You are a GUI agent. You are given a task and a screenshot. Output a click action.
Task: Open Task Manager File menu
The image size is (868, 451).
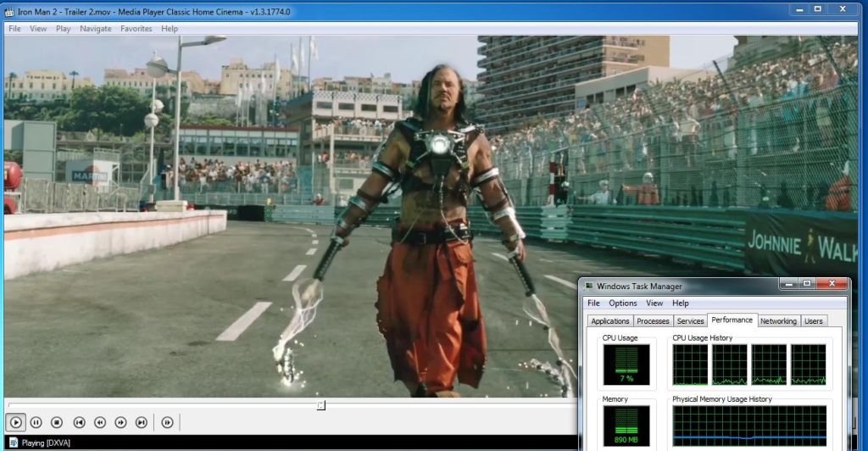(593, 303)
